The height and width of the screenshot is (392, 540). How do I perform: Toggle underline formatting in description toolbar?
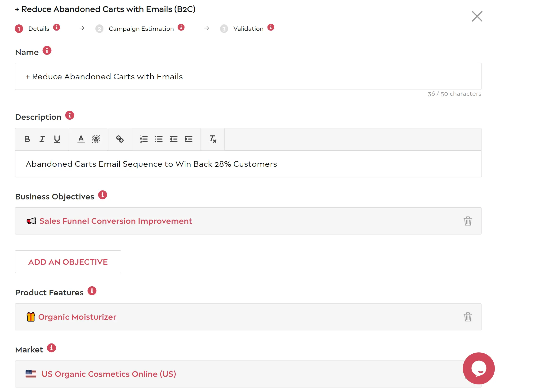coord(57,139)
